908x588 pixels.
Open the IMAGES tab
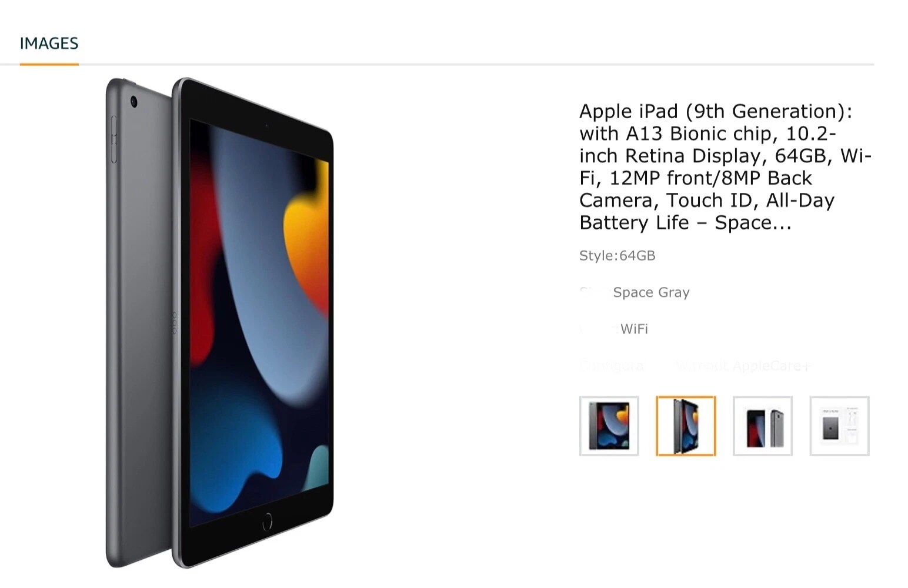pos(49,44)
